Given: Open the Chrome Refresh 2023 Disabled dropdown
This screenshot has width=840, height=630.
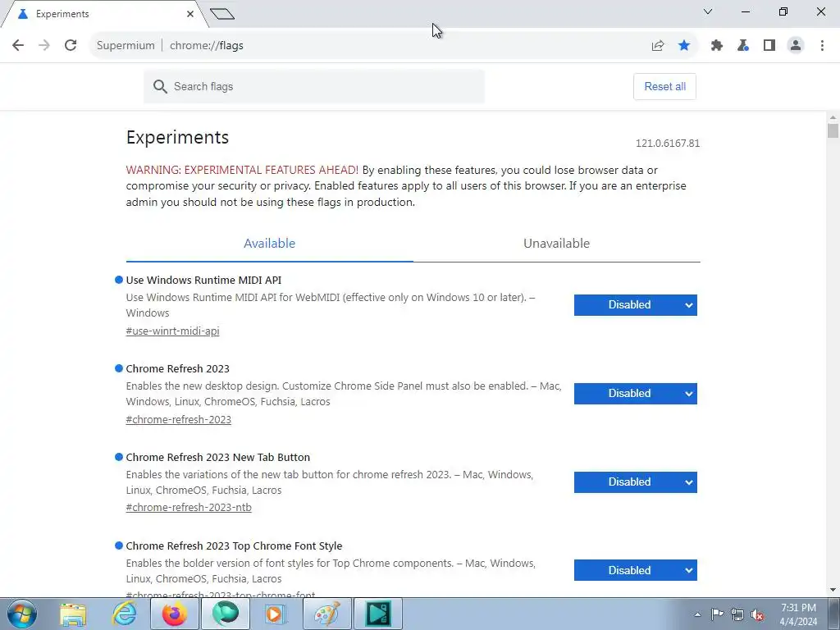Looking at the screenshot, I should [636, 394].
